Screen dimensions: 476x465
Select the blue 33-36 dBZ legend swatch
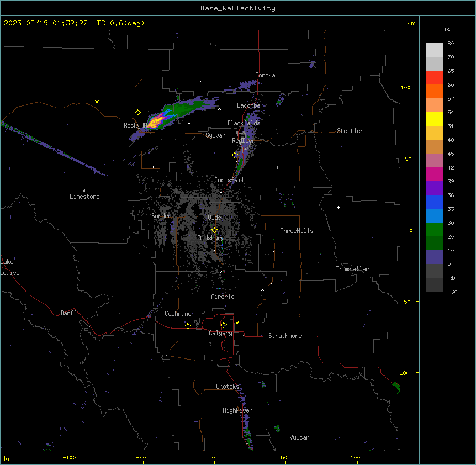tap(434, 202)
